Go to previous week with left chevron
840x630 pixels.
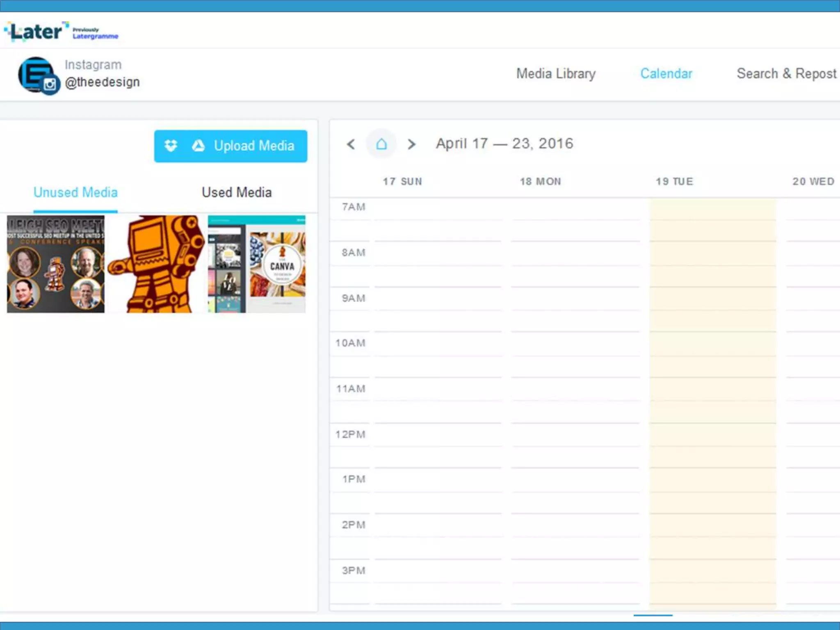coord(351,144)
